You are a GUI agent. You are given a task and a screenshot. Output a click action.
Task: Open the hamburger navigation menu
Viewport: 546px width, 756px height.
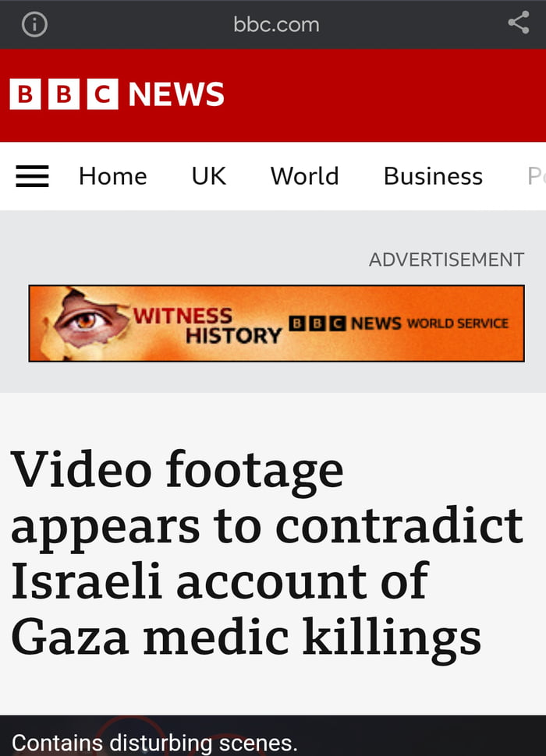[x=32, y=176]
